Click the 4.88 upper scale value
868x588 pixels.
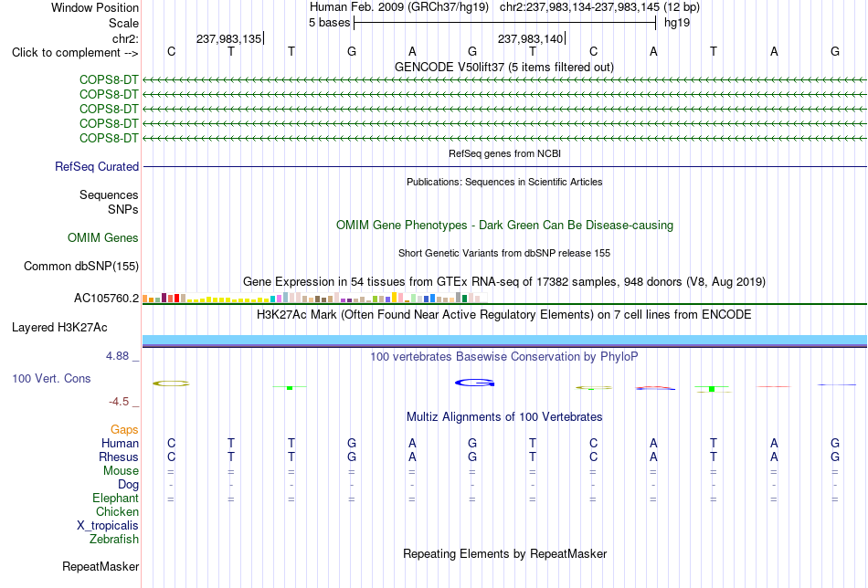pyautogui.click(x=117, y=356)
